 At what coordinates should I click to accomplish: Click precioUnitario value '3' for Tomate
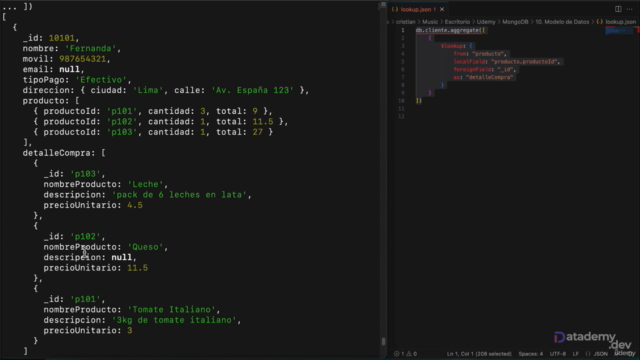click(130, 331)
